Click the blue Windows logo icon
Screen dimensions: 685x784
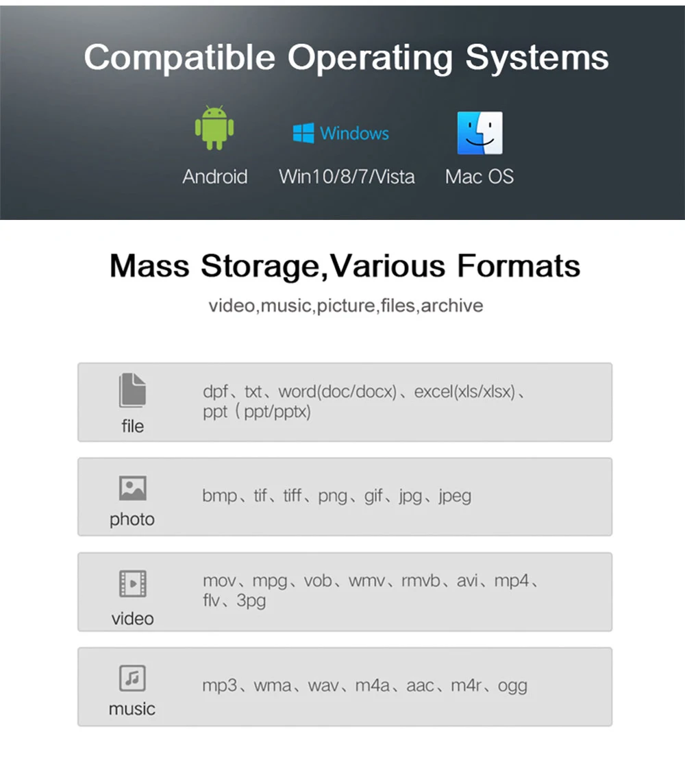[303, 133]
